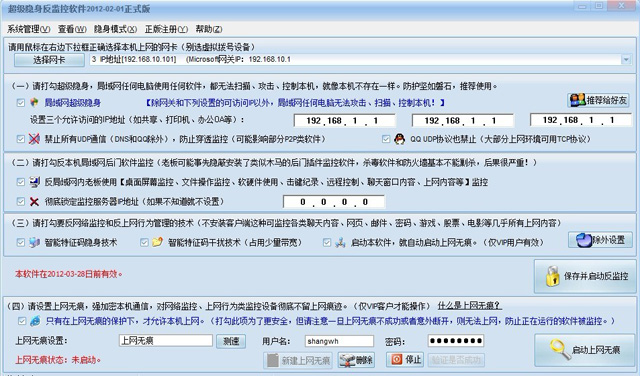Click the 保存并启动反监控 button
The height and width of the screenshot is (376, 640).
pyautogui.click(x=585, y=276)
